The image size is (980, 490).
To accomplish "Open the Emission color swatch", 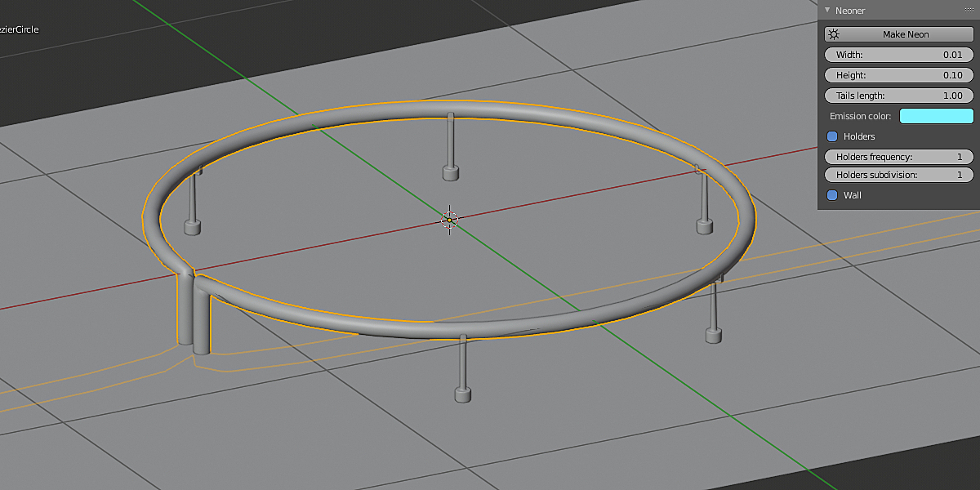I will click(x=936, y=116).
